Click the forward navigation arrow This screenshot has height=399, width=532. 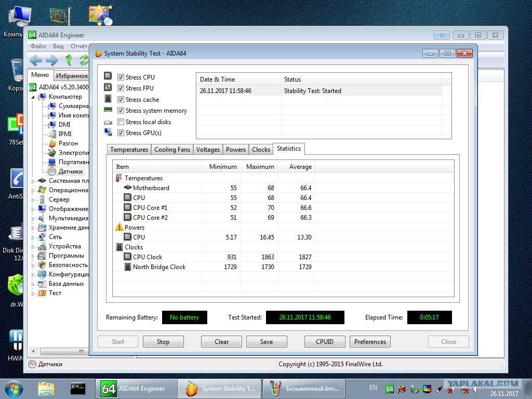(x=51, y=60)
